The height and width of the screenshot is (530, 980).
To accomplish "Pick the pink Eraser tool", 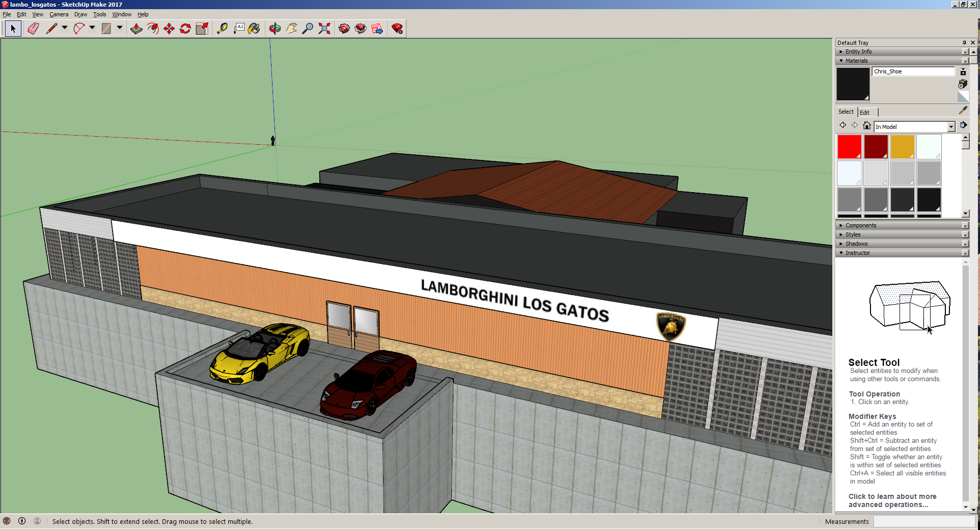I will coord(33,29).
